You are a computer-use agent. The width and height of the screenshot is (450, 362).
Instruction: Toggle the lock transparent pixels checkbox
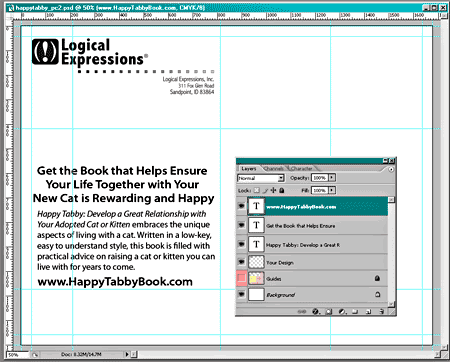pyautogui.click(x=256, y=190)
